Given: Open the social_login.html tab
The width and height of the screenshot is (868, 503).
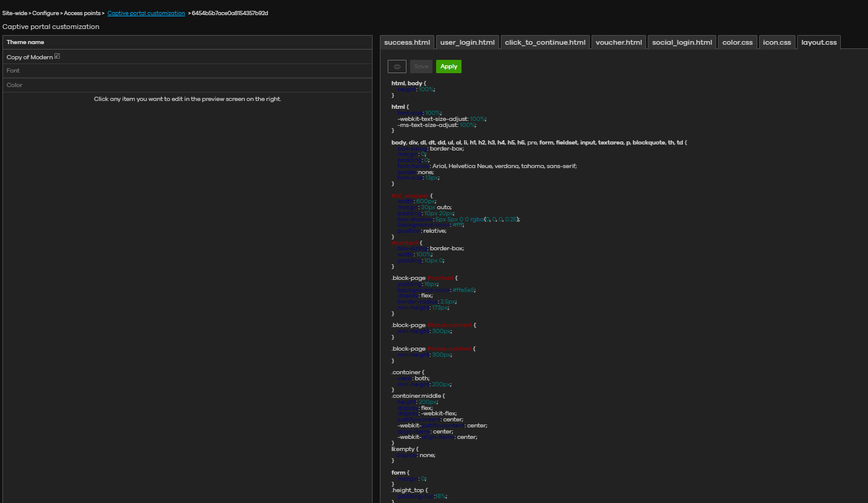Looking at the screenshot, I should [682, 42].
